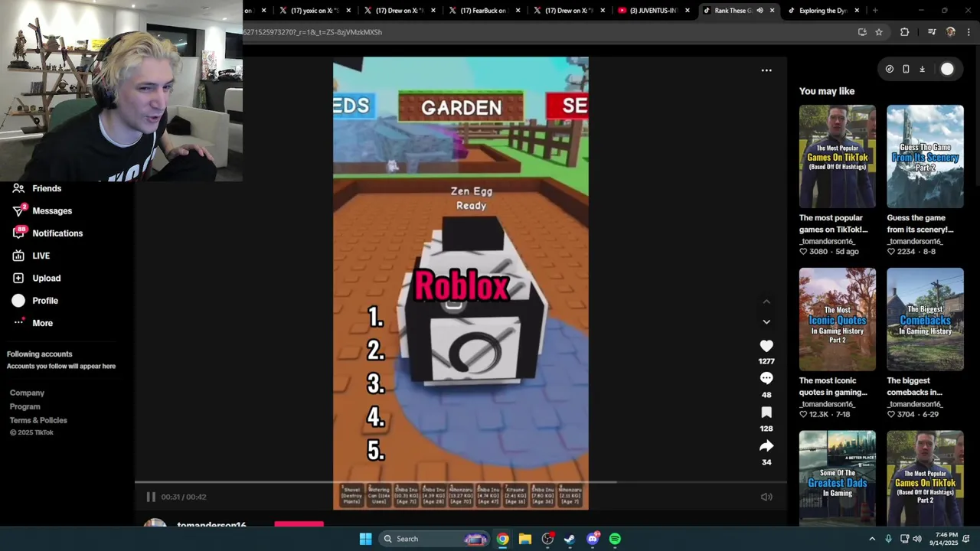
Task: Open the profile avatar in top-right pill
Action: pos(948,69)
